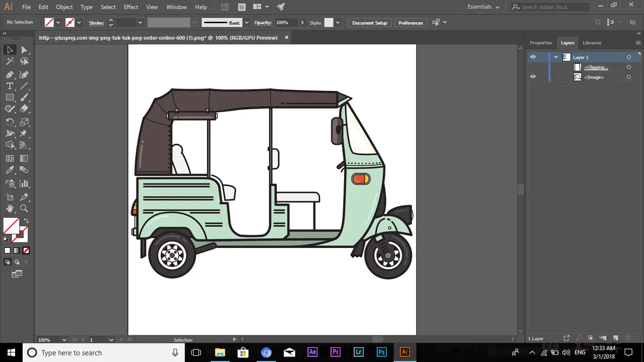Close the tuk-tuk document tab

point(287,37)
